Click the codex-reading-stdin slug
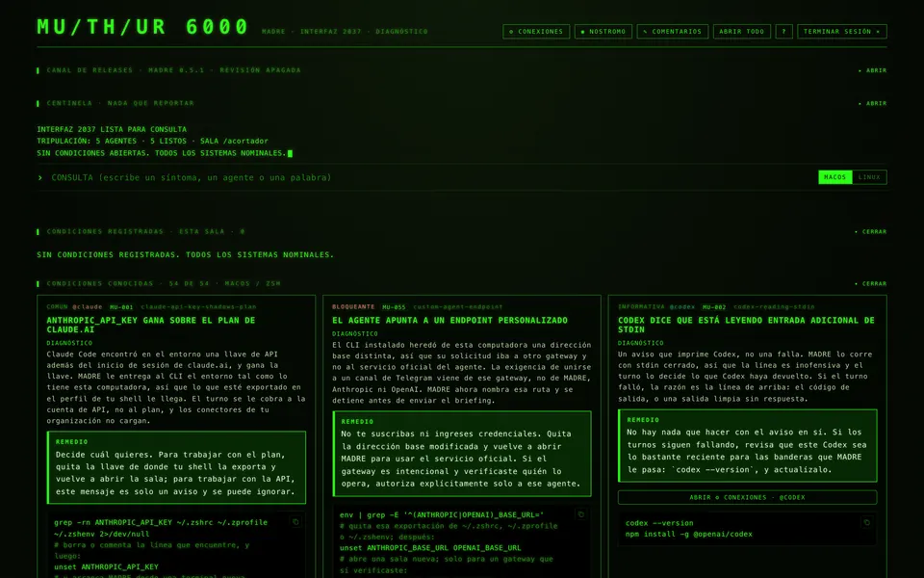The width and height of the screenshot is (924, 578). click(774, 307)
